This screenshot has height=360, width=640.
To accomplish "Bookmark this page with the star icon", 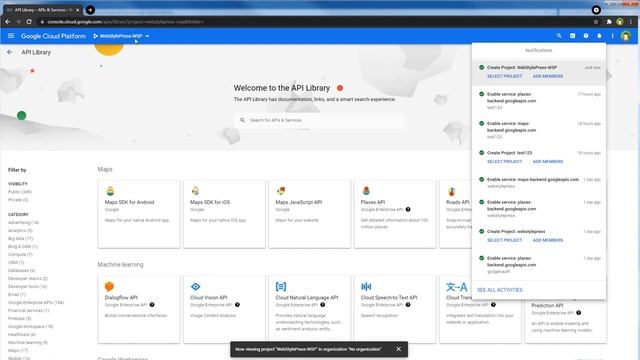I will [596, 22].
